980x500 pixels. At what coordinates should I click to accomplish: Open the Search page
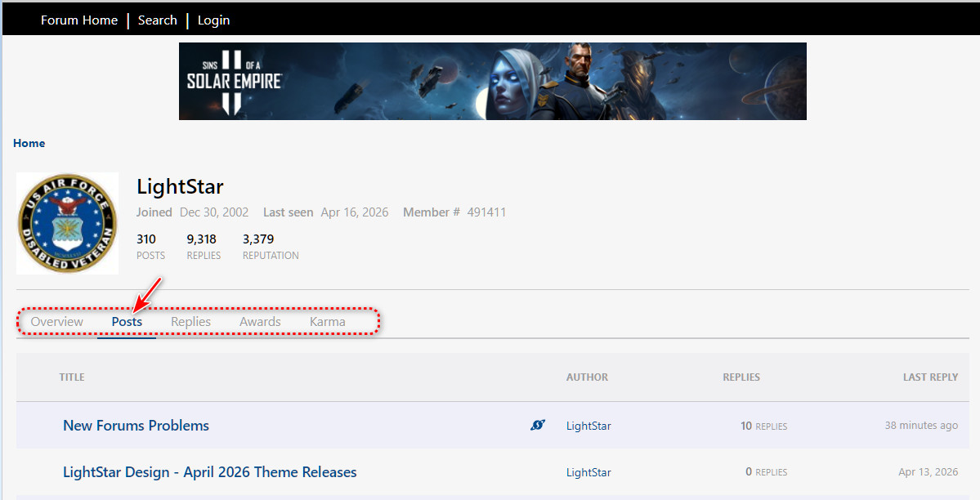tap(157, 20)
